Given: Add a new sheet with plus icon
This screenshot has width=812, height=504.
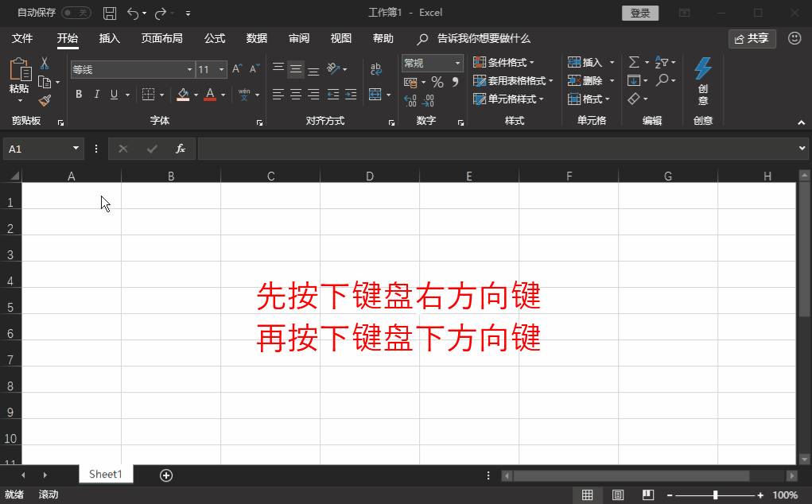Looking at the screenshot, I should point(166,475).
